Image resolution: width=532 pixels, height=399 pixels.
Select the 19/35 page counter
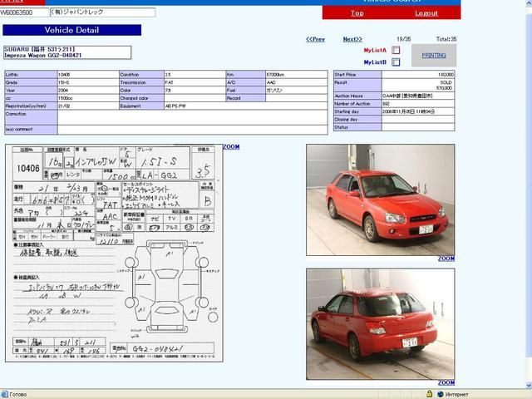[403, 39]
